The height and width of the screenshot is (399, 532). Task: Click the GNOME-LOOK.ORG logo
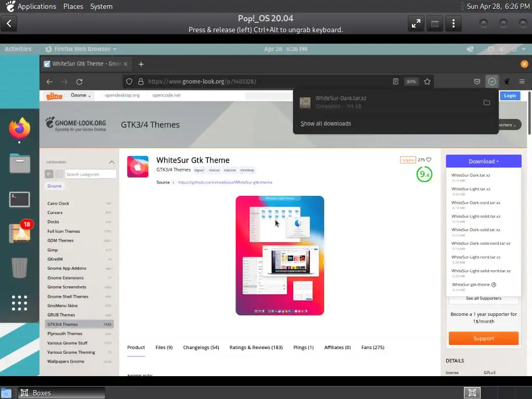tap(76, 124)
